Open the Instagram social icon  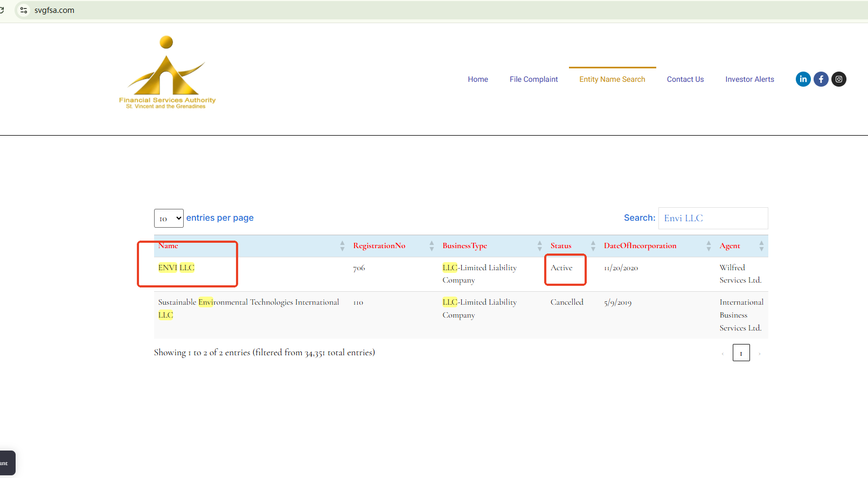click(x=838, y=79)
